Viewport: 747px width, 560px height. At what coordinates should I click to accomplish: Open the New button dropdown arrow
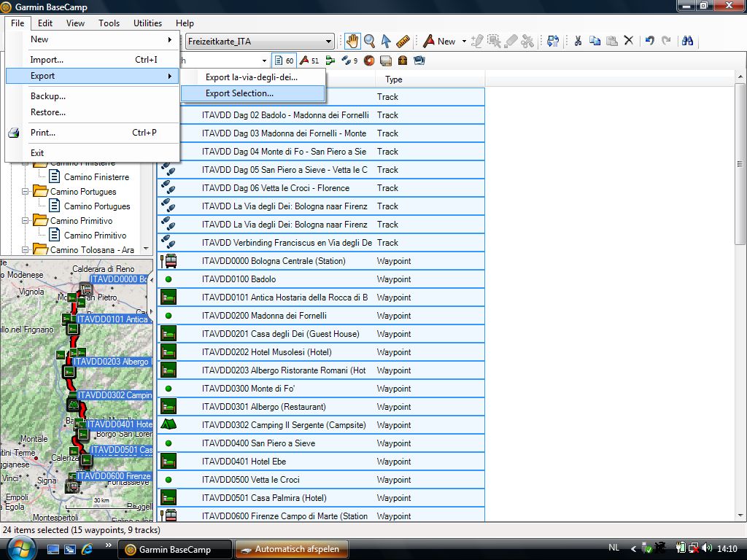[x=463, y=42]
